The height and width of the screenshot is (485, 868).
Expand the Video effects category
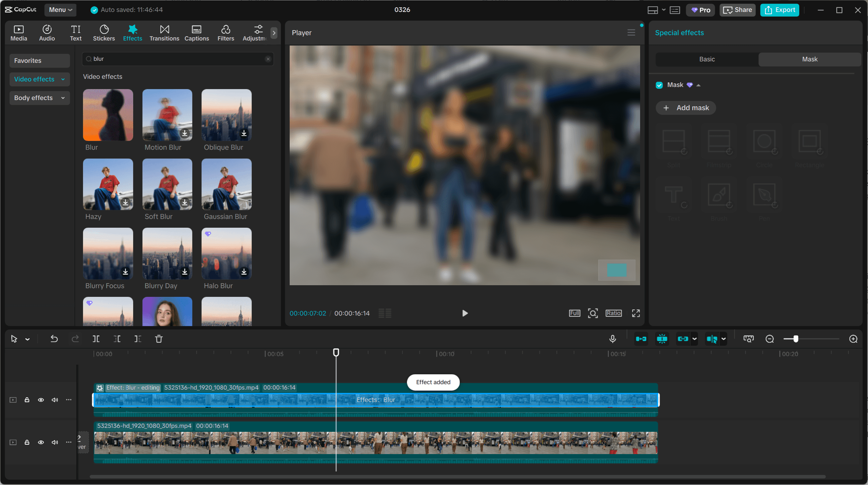point(40,79)
